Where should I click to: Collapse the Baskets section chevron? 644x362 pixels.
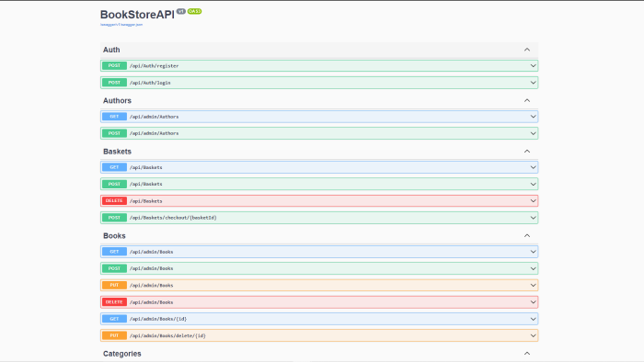tap(527, 152)
